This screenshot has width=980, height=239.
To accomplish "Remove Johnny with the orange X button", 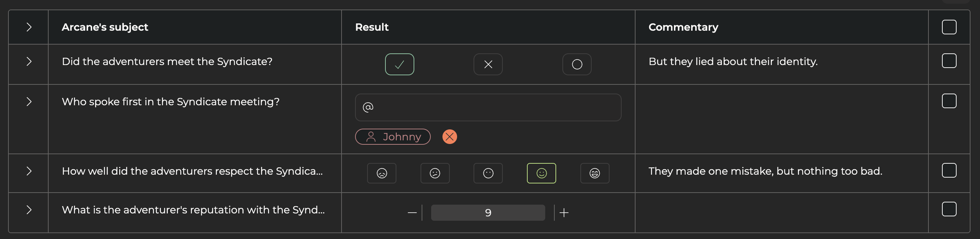I will coord(450,137).
